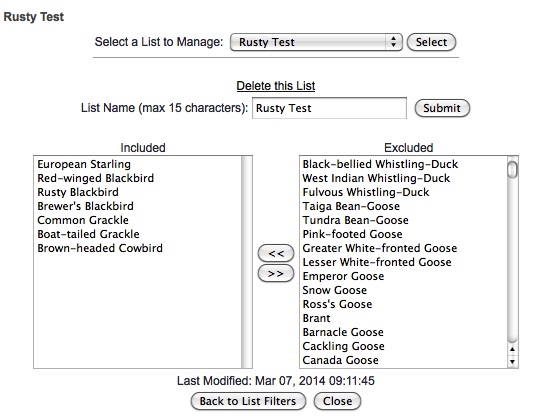Click the Close button
Image resolution: width=545 pixels, height=419 pixels.
337,401
